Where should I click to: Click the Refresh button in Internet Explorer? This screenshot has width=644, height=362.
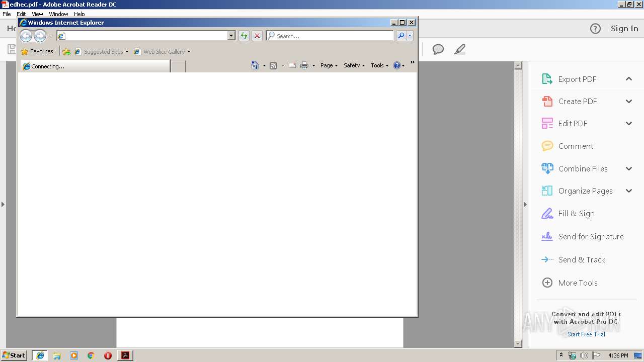[x=244, y=36]
